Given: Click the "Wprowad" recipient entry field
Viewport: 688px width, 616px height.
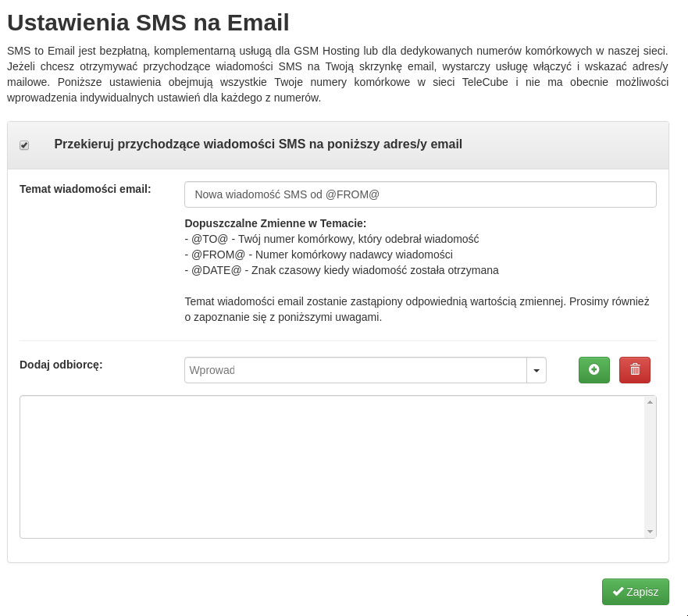Looking at the screenshot, I should coord(355,370).
